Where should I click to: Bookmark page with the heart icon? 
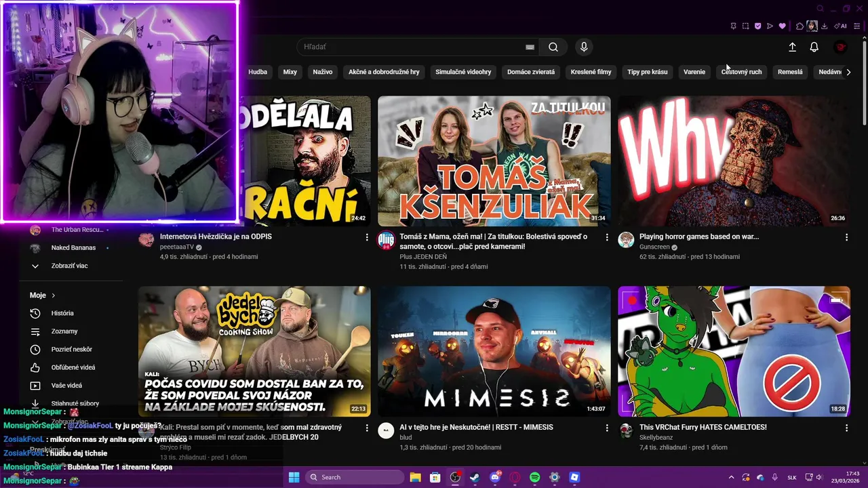tap(782, 26)
